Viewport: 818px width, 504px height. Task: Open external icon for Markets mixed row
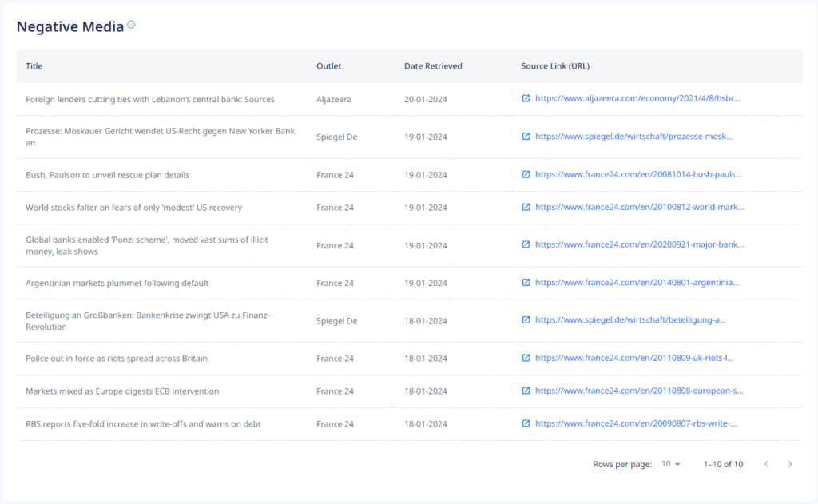(x=526, y=391)
